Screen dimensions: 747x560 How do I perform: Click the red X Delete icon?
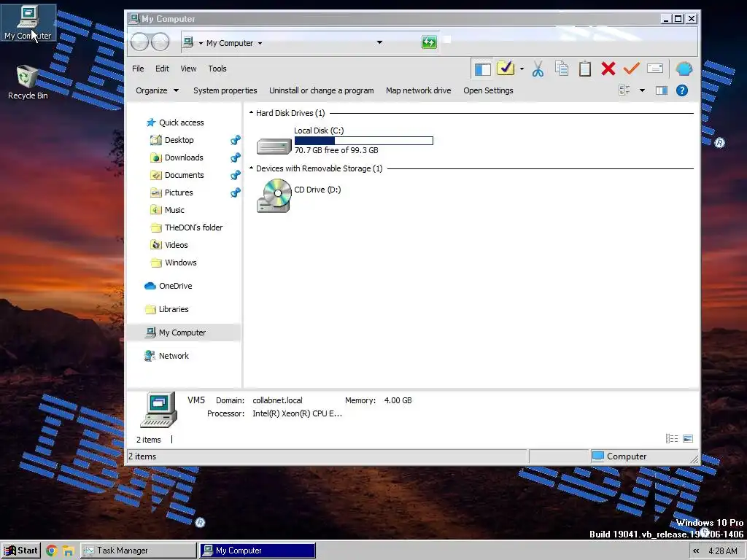(608, 69)
